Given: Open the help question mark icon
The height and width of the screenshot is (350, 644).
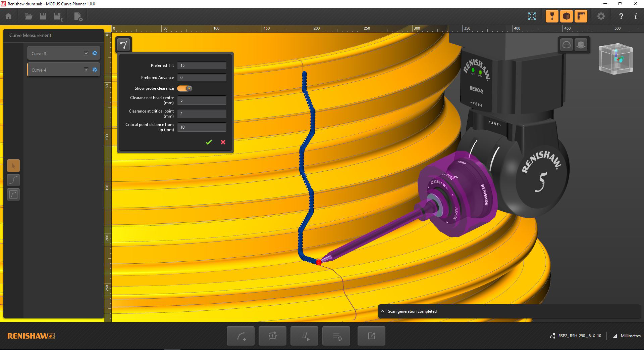Looking at the screenshot, I should [621, 16].
